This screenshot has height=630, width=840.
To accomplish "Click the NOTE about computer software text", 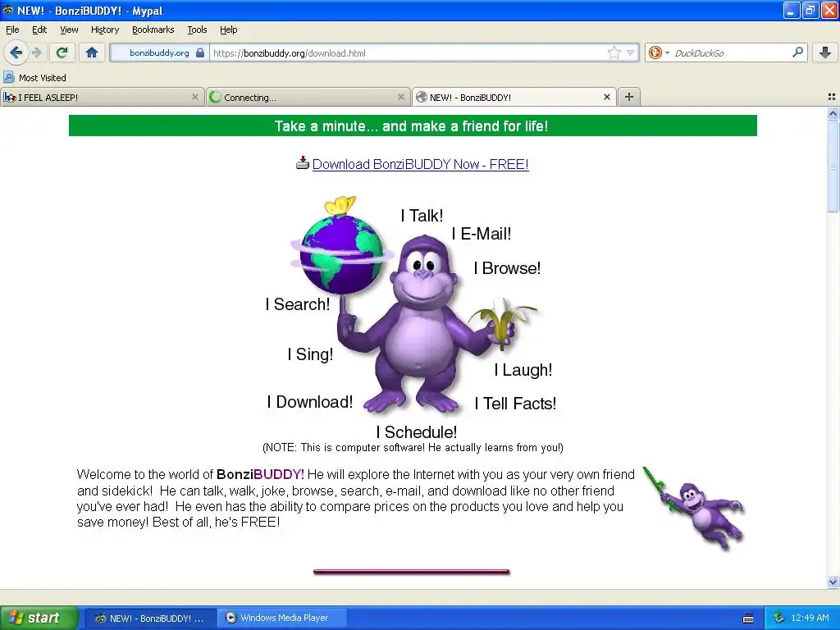I will point(413,447).
